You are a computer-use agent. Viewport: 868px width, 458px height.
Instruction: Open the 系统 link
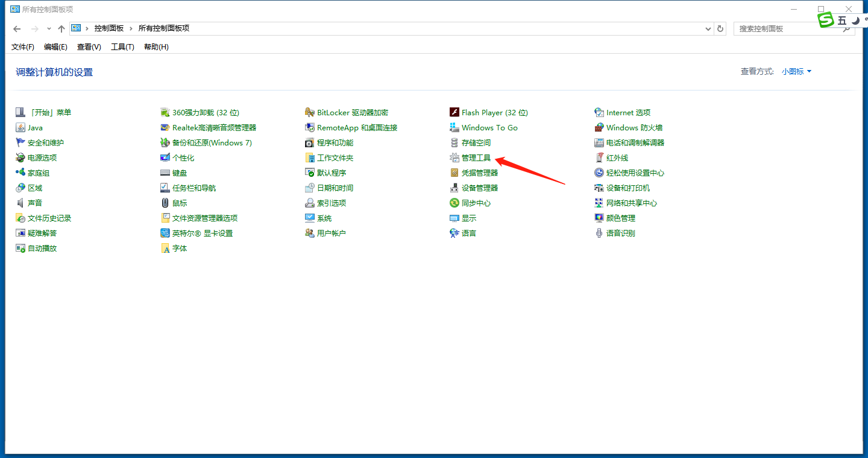(324, 218)
